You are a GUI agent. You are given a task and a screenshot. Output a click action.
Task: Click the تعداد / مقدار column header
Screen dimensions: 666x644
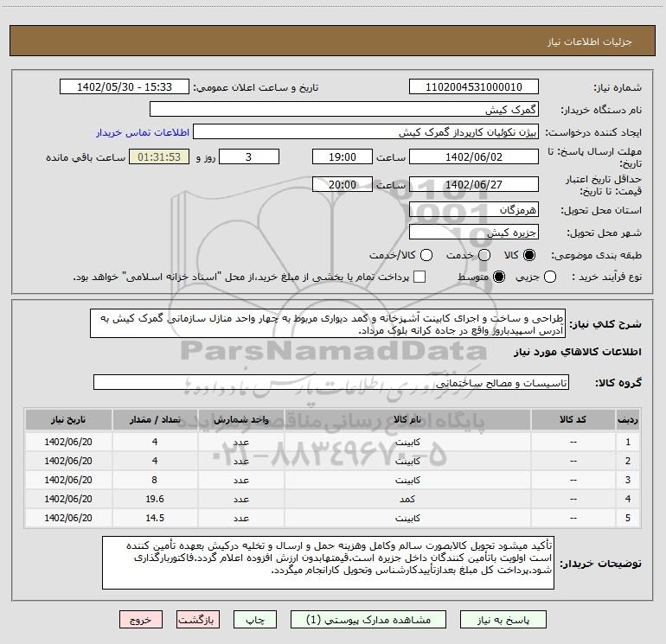155,419
